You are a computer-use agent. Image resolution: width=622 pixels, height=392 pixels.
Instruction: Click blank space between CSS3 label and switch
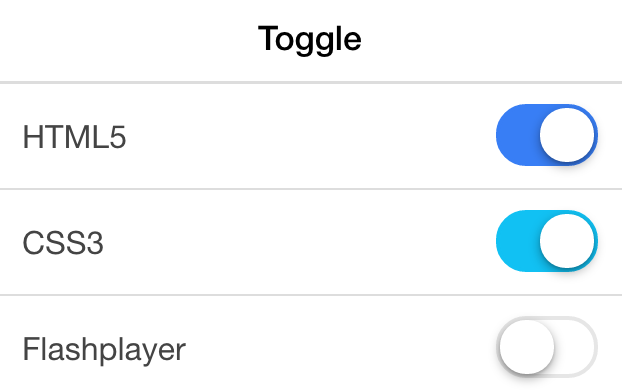[300, 242]
